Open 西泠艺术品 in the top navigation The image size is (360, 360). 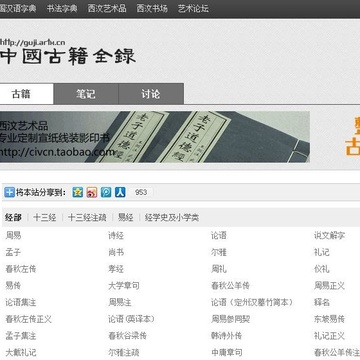107,9
